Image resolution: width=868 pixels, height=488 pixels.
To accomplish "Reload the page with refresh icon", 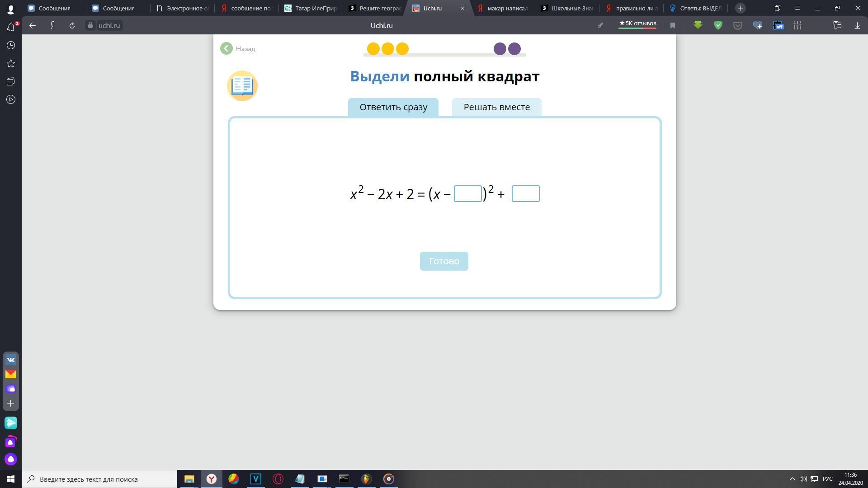I will [72, 26].
